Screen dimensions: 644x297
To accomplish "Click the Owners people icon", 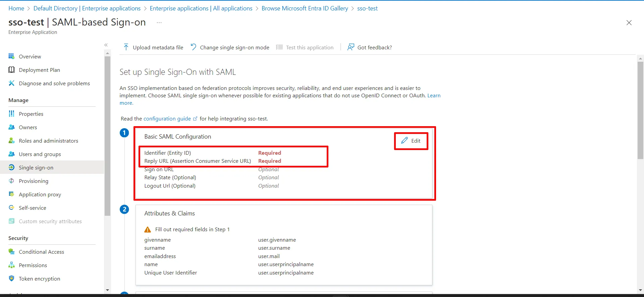I will pyautogui.click(x=11, y=127).
